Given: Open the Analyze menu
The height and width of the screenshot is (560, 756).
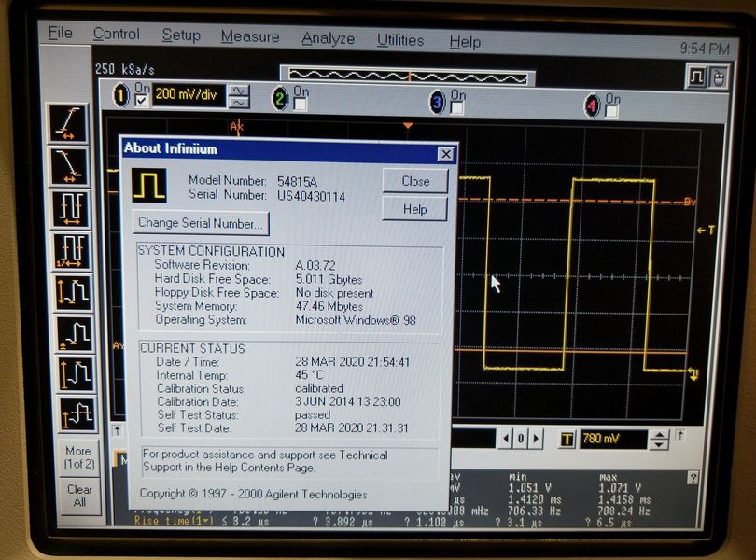Looking at the screenshot, I should click(x=328, y=38).
